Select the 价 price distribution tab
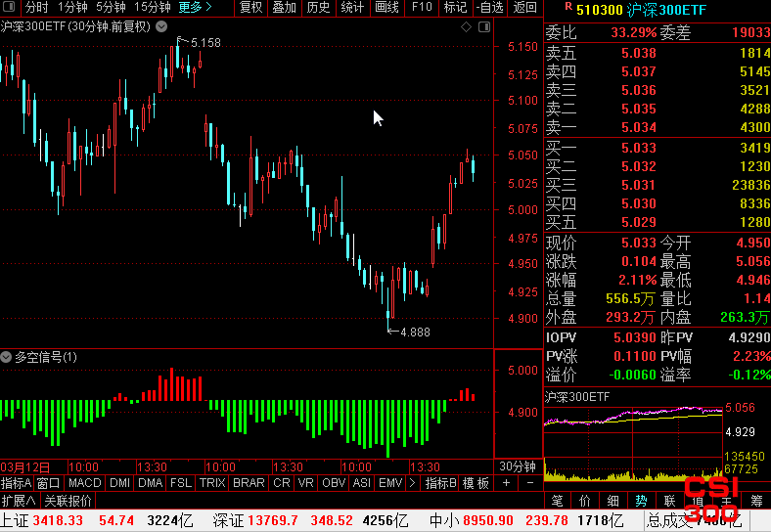 tap(585, 501)
